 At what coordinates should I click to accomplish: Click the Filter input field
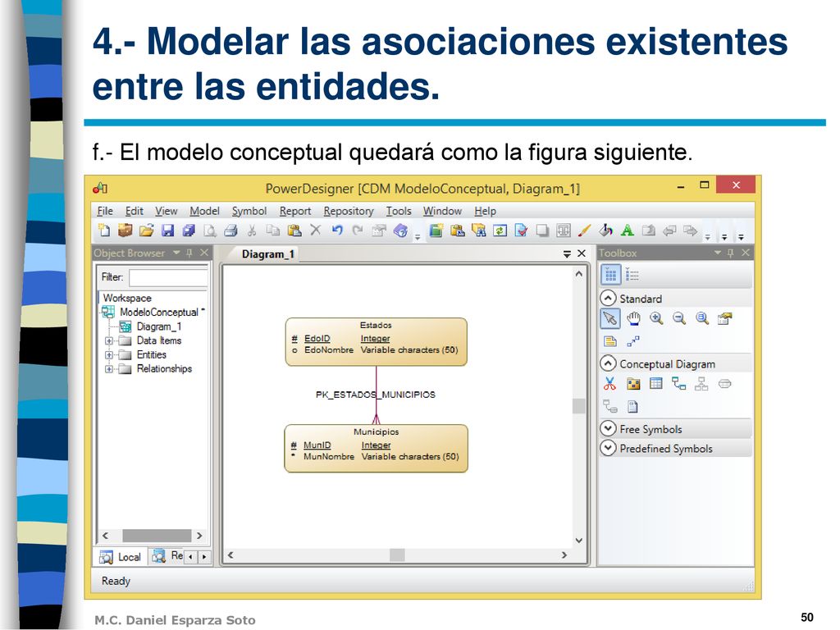(x=168, y=277)
